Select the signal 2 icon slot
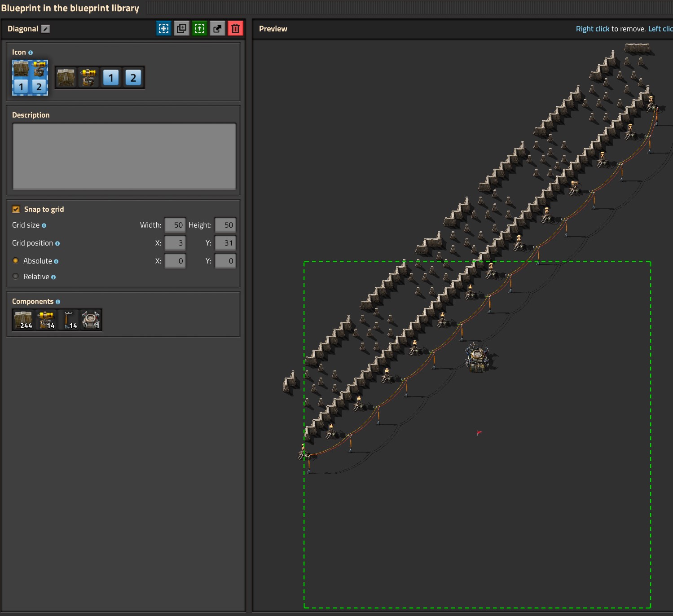The width and height of the screenshot is (673, 616). coord(133,78)
